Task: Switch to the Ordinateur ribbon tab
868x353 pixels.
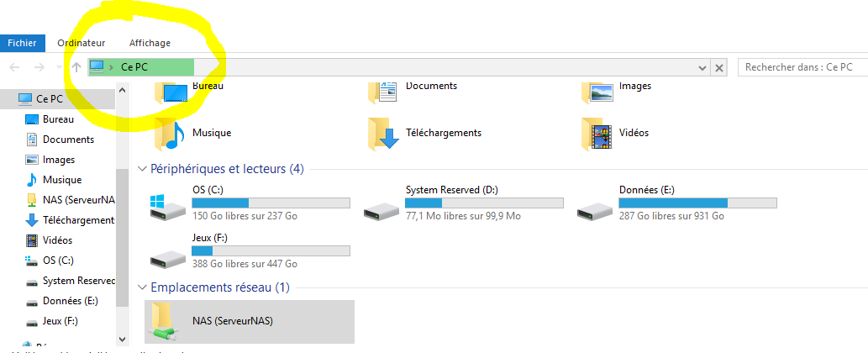Action: coord(81,43)
